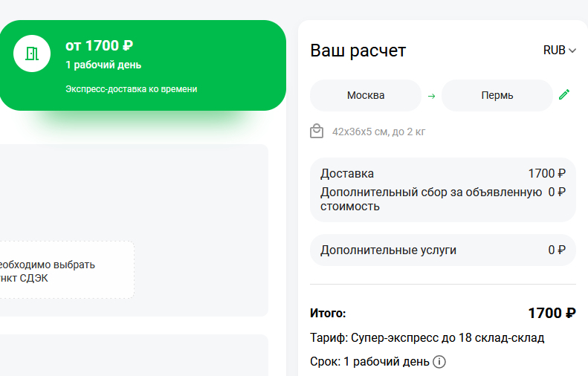Click the parcel bag icon beside the dimensions
Image resolution: width=588 pixels, height=376 pixels.
tap(317, 132)
